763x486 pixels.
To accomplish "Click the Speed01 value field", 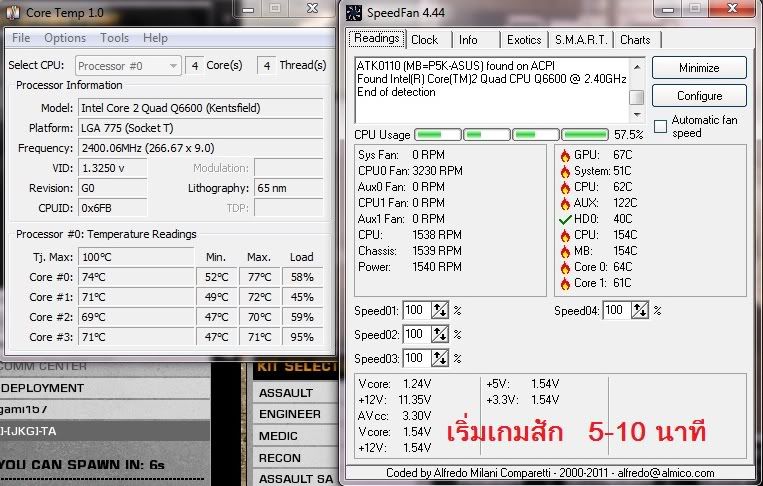I will [417, 310].
